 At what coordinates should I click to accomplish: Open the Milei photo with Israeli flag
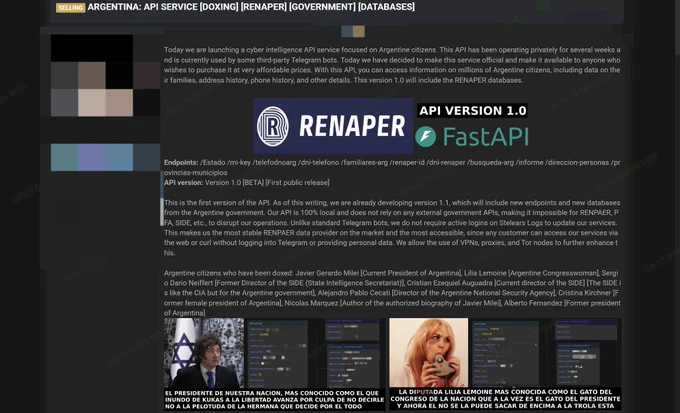pyautogui.click(x=204, y=353)
